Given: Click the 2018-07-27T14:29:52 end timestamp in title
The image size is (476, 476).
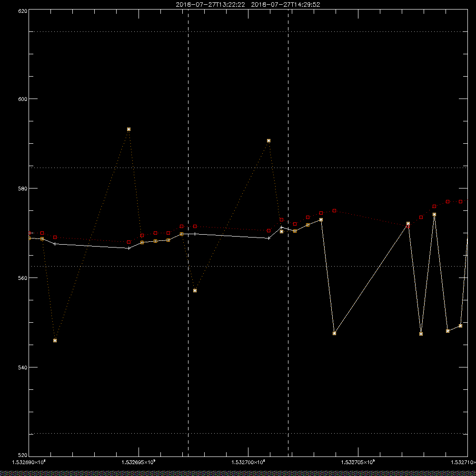Looking at the screenshot, I should click(x=286, y=5).
